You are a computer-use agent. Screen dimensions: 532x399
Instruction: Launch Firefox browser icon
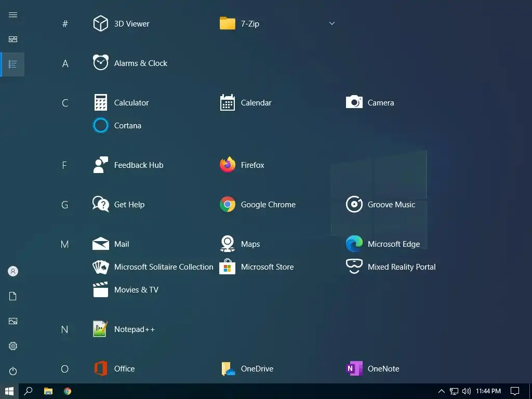228,165
